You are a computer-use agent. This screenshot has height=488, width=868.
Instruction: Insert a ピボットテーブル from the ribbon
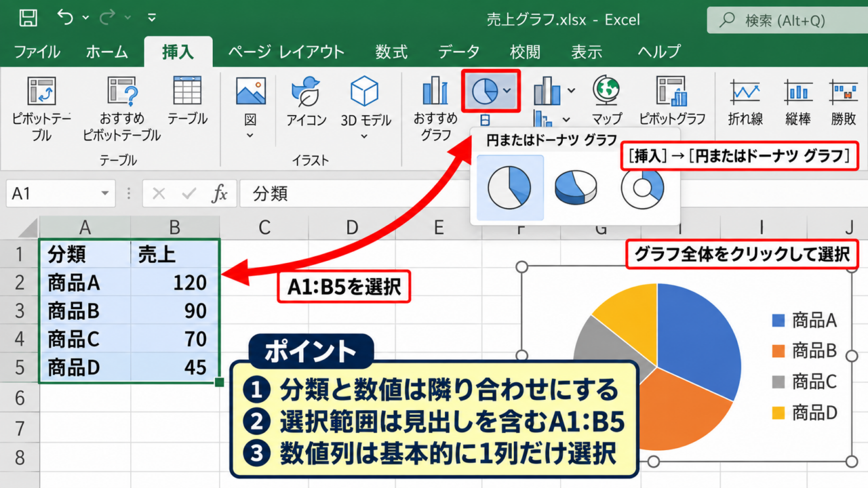[41, 108]
